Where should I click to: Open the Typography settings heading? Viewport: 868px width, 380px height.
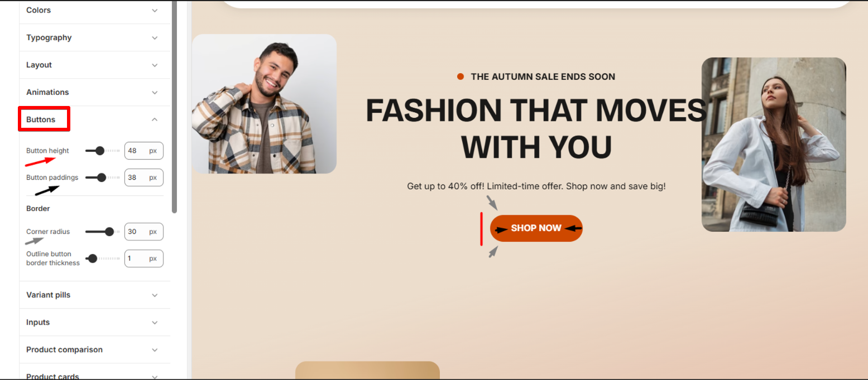coord(49,37)
